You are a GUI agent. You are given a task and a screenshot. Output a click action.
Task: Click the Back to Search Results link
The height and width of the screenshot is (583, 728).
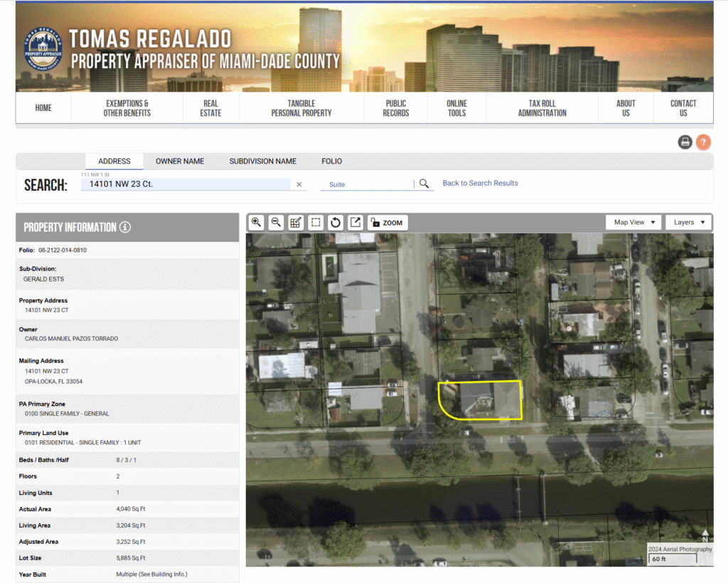480,183
